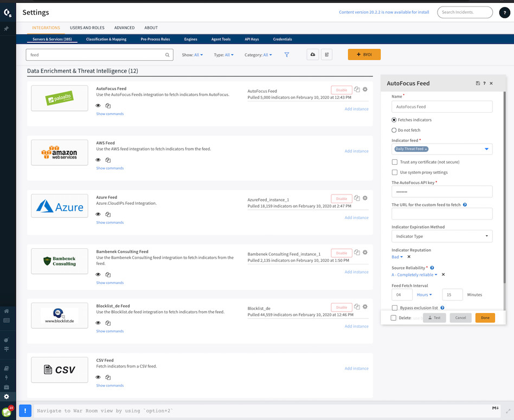Open settings gear in left sidebar
This screenshot has height=420, width=514.
tap(7, 397)
